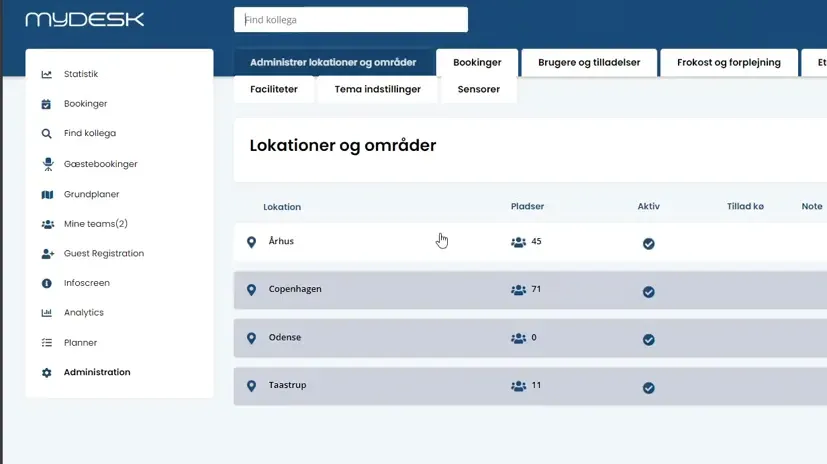Click the Statistik chart icon in sidebar
The image size is (827, 464).
click(x=46, y=74)
